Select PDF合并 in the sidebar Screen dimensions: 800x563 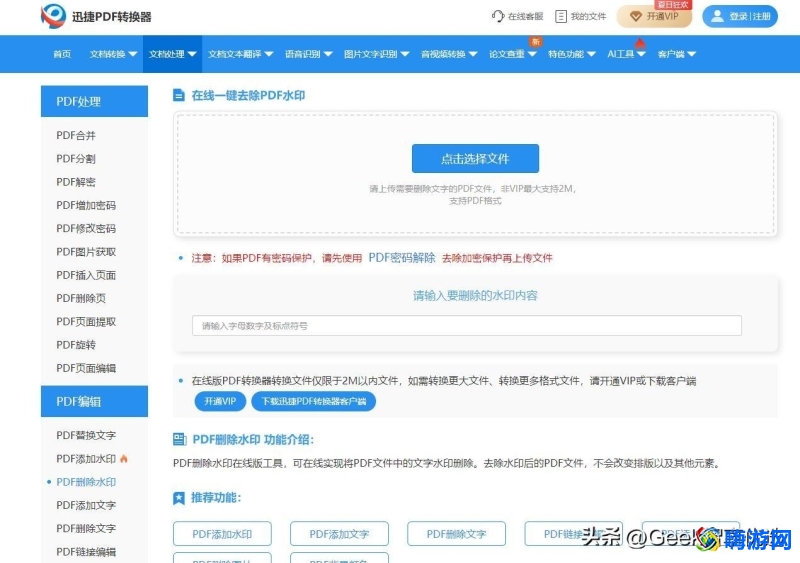[76, 135]
